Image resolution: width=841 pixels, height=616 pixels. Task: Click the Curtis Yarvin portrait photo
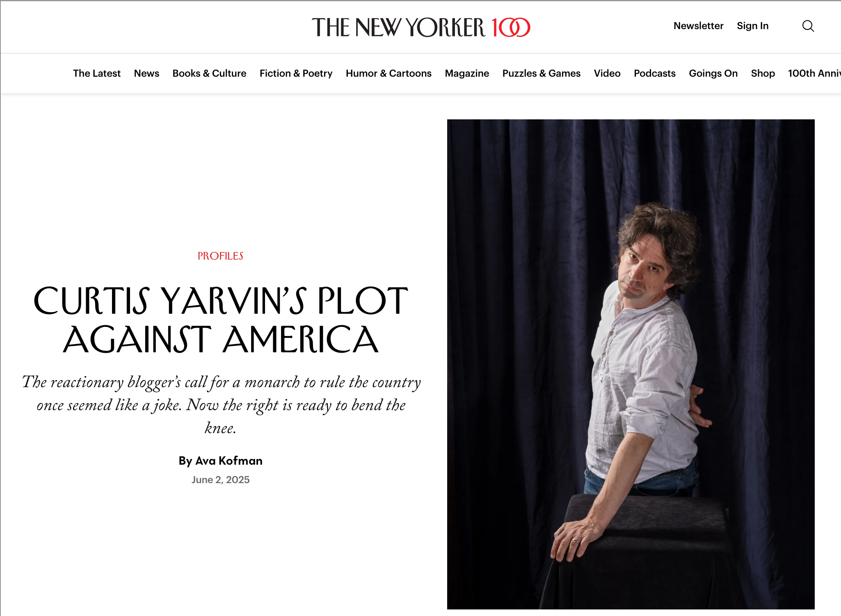[x=631, y=364]
